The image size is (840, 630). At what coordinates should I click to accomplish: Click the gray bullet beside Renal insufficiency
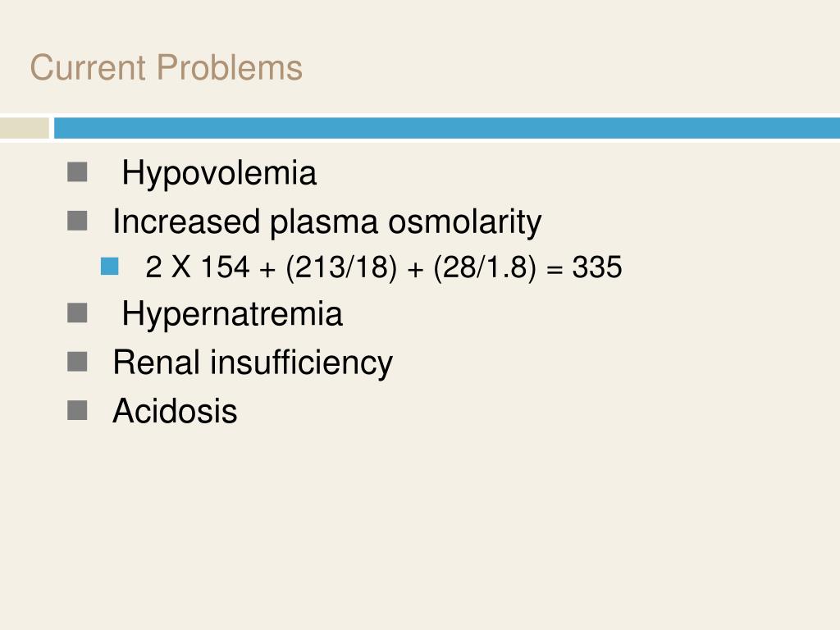click(x=77, y=362)
